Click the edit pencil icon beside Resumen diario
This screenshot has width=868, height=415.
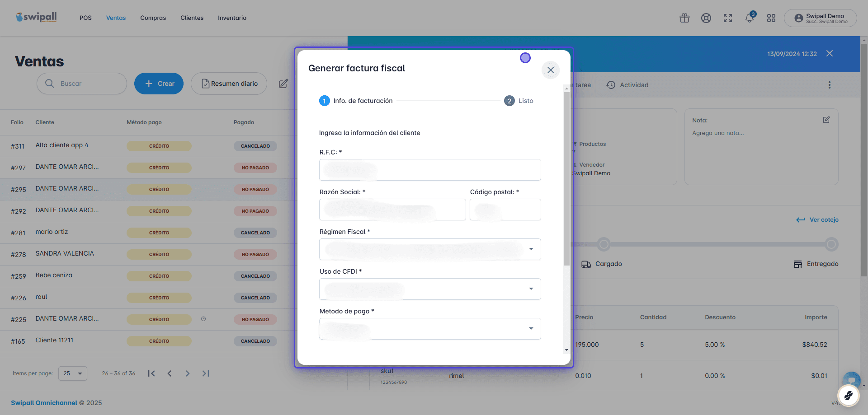point(283,84)
